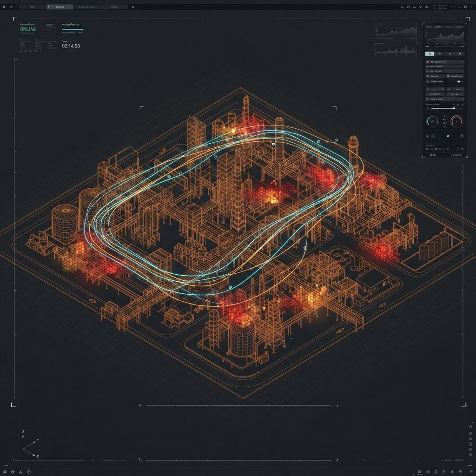This screenshot has width=476, height=476.
Task: Click the topmost icon in the right-edge vertical strip
Action: click(470, 427)
